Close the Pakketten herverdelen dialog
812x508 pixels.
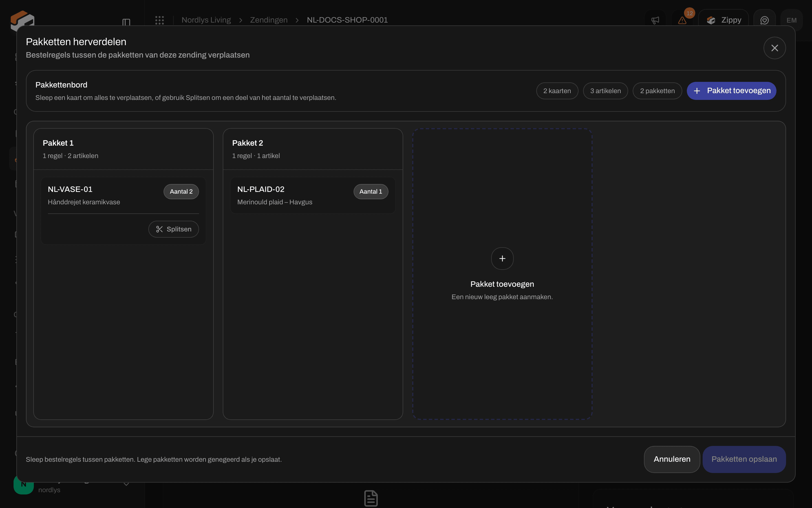775,48
